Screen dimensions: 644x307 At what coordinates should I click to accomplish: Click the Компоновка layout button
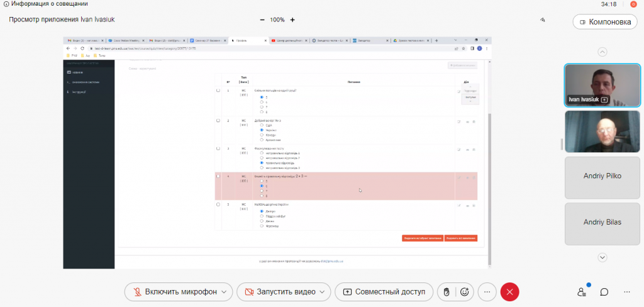605,22
